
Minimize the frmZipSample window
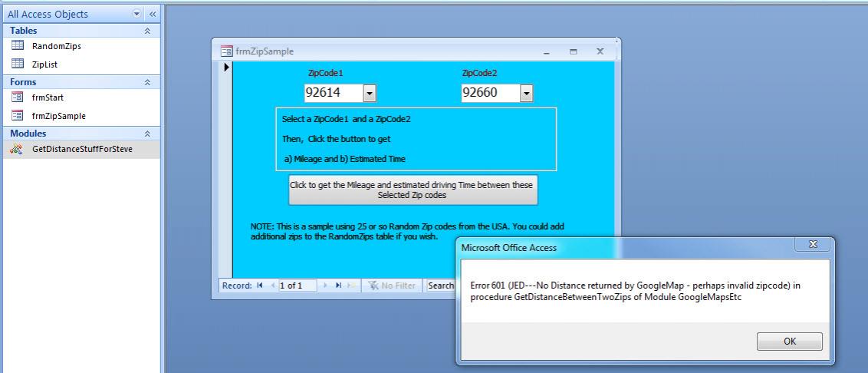(547, 51)
